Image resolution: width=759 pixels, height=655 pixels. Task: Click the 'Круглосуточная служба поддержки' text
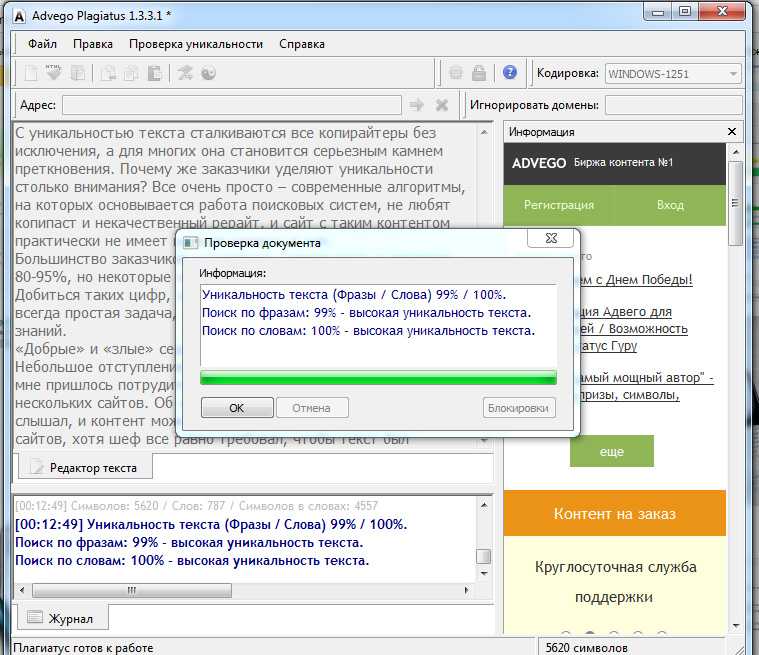coord(615,582)
